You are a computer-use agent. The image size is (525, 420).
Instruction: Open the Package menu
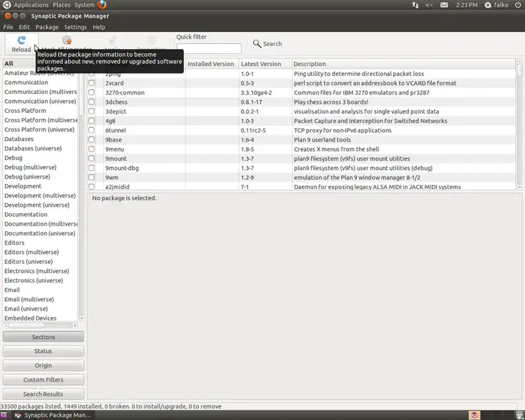(x=47, y=27)
